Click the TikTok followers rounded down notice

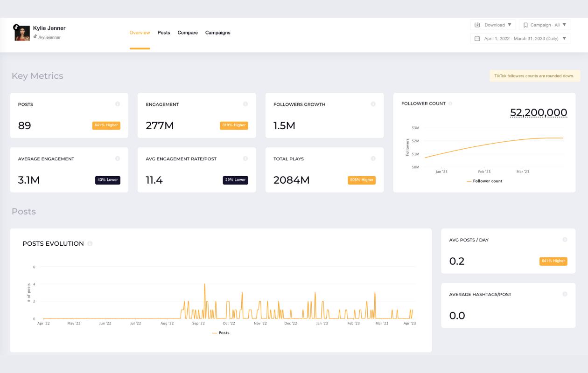coord(535,76)
